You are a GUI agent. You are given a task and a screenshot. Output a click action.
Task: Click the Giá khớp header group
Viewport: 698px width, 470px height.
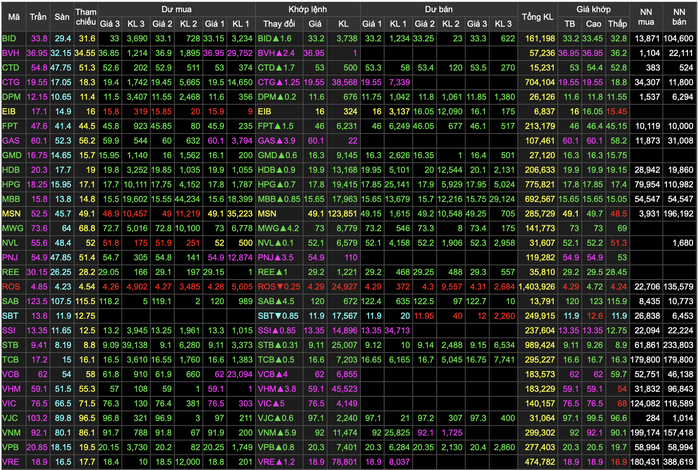click(593, 9)
